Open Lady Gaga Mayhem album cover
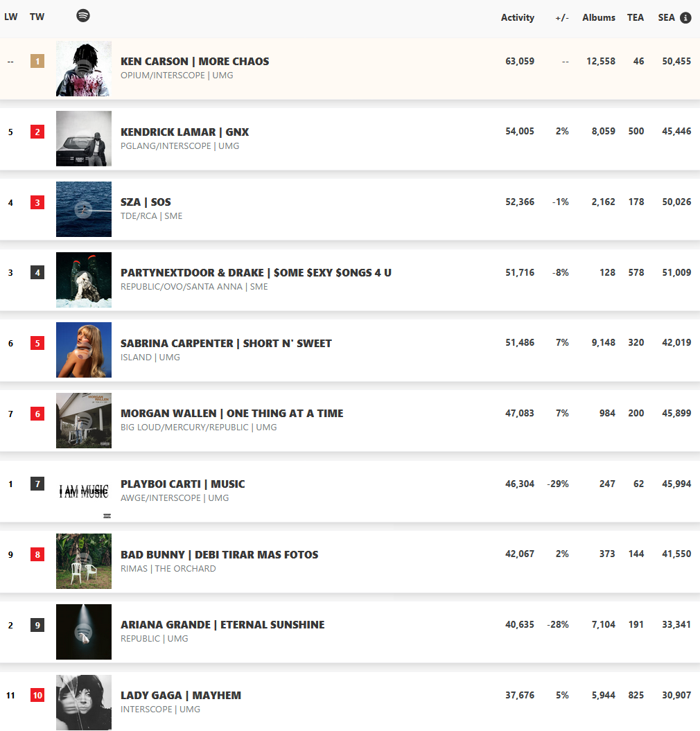The height and width of the screenshot is (731, 700). (x=84, y=703)
